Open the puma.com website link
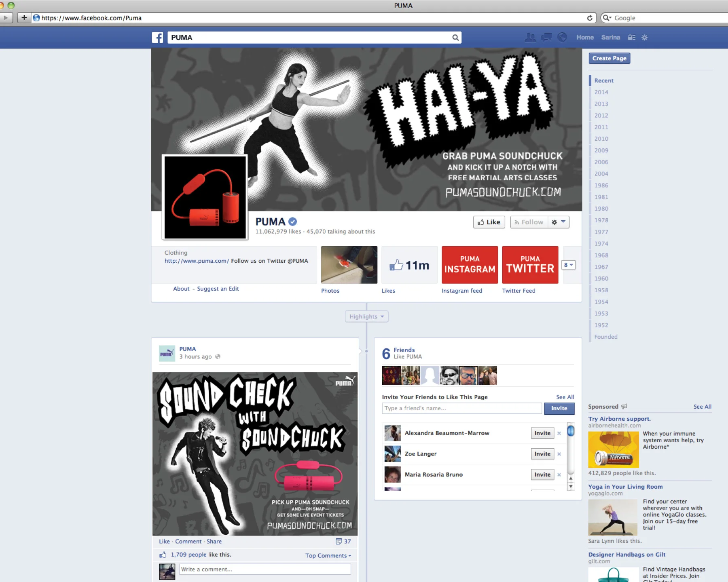This screenshot has height=582, width=728. (x=197, y=261)
